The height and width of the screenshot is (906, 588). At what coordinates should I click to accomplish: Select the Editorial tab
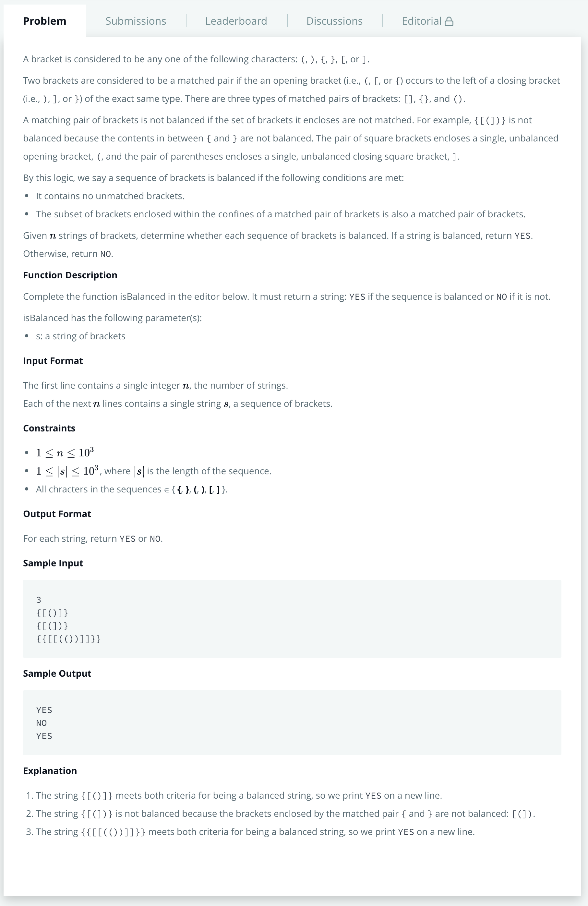point(422,21)
